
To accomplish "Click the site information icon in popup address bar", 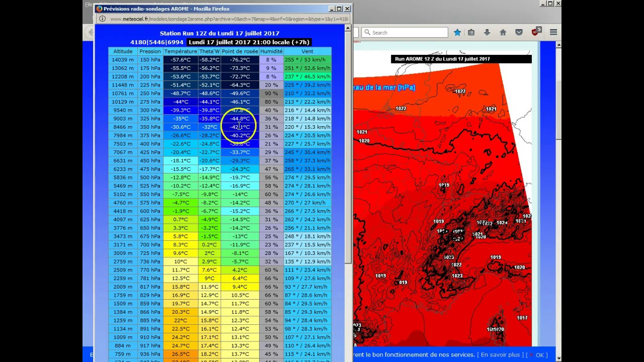I will [102, 19].
